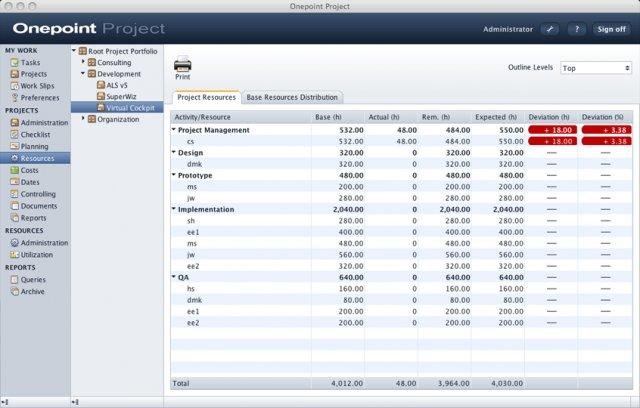Select the hs resource row under QA
This screenshot has height=408, width=640.
401,289
